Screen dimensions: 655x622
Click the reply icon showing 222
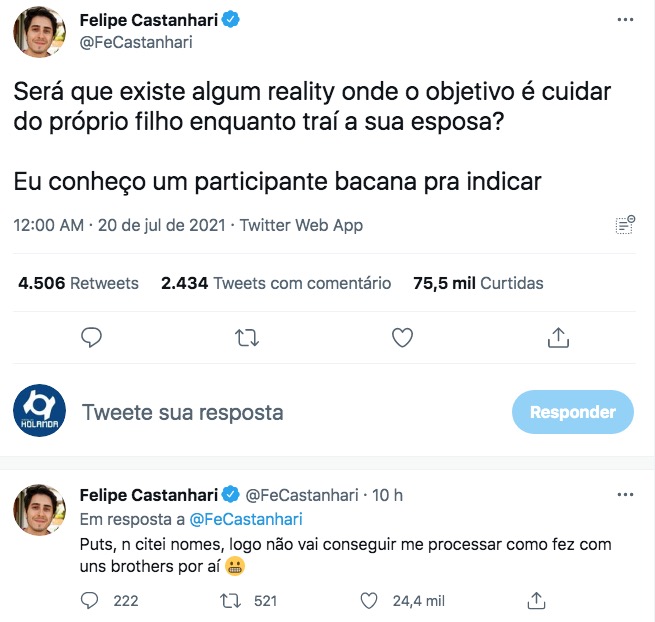click(x=89, y=601)
